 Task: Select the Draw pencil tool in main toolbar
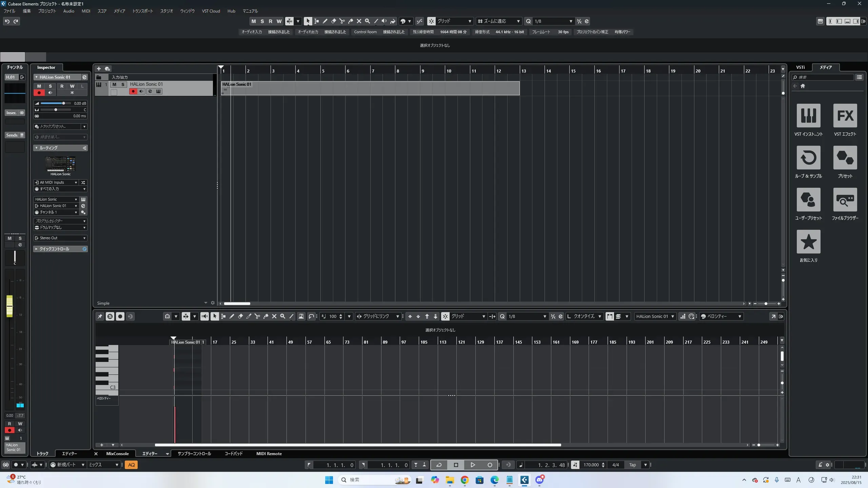coord(325,21)
